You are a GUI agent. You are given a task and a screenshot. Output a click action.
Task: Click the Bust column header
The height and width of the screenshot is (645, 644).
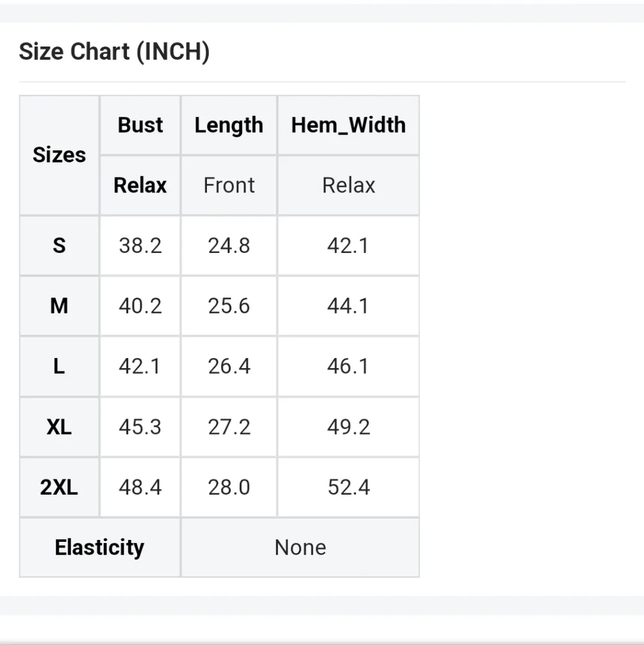pos(141,125)
